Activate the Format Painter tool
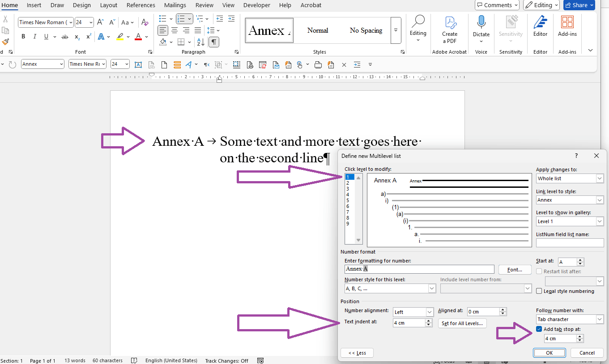Screen dimensions: 609x364 tap(6, 42)
